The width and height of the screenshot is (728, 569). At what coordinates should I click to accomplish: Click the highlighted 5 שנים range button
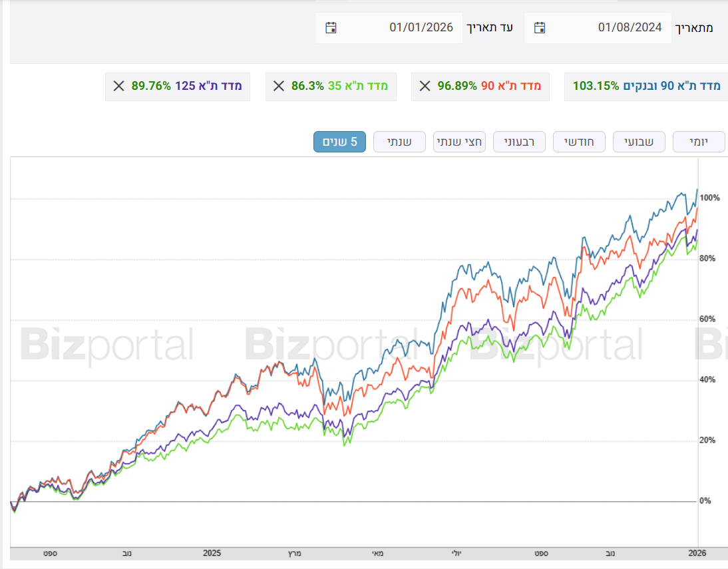[x=339, y=142]
